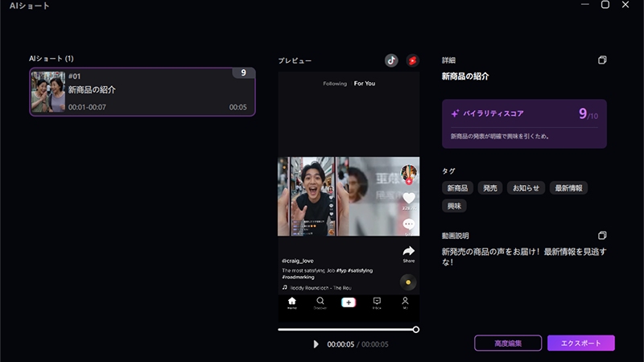The image size is (644, 362).
Task: Switch preview to YouTube Shorts icon
Action: coord(412,60)
